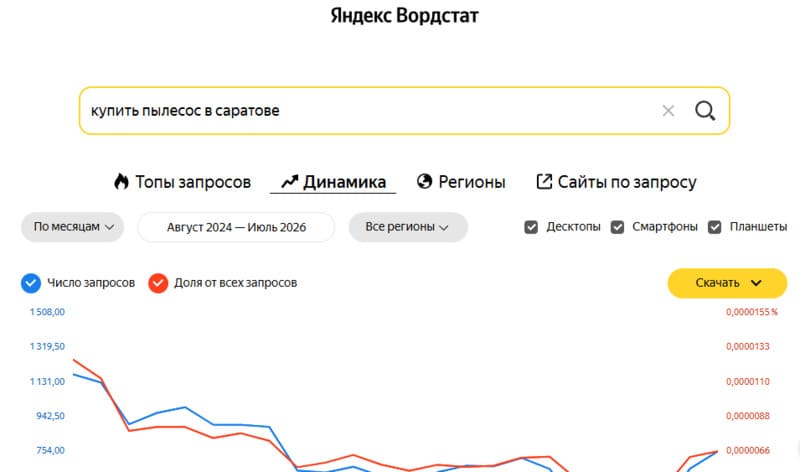Expand the По месяцам period dropdown
The height and width of the screenshot is (472, 800).
(x=72, y=227)
